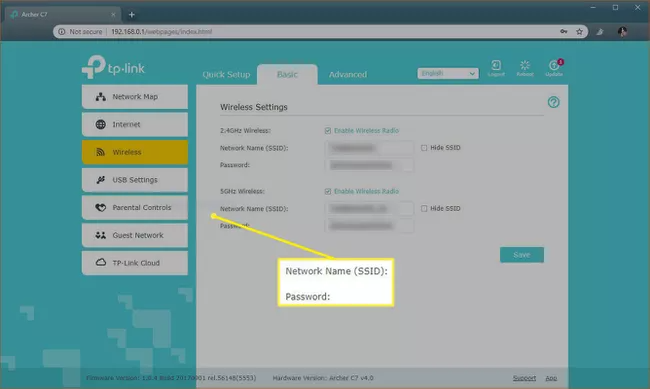Click the Reboot icon
The image size is (650, 389).
525,68
